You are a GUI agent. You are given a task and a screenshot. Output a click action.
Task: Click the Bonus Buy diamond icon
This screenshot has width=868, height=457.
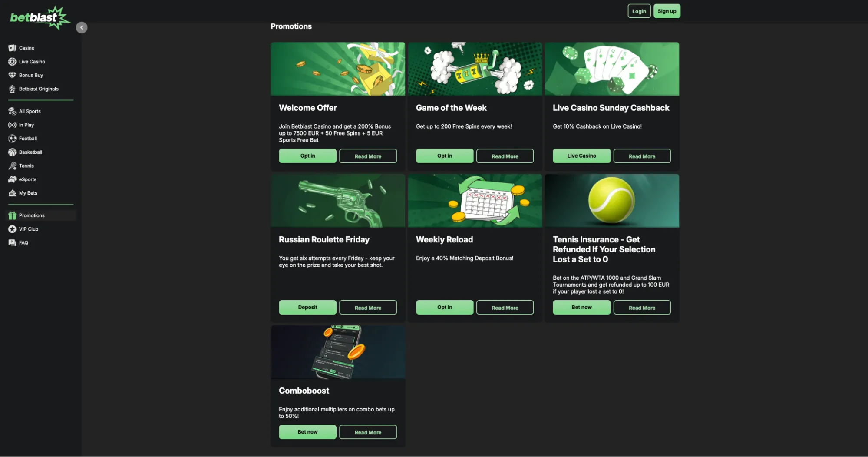(x=12, y=75)
